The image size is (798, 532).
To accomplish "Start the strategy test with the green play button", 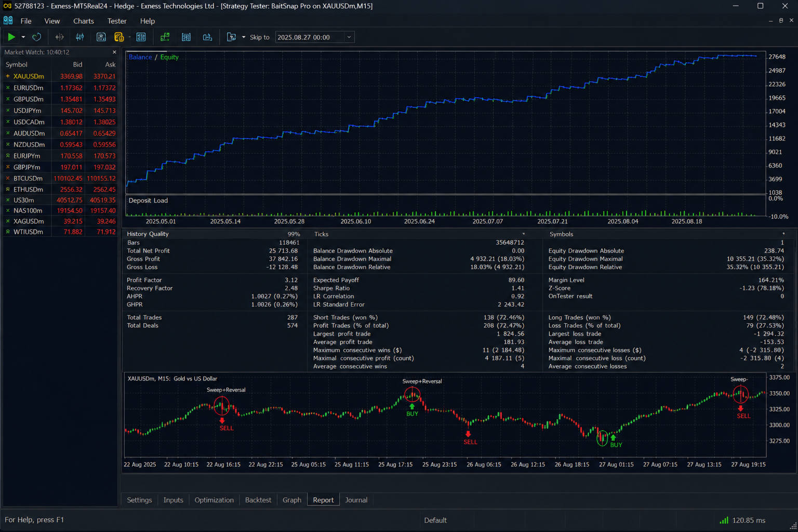I will [x=11, y=37].
